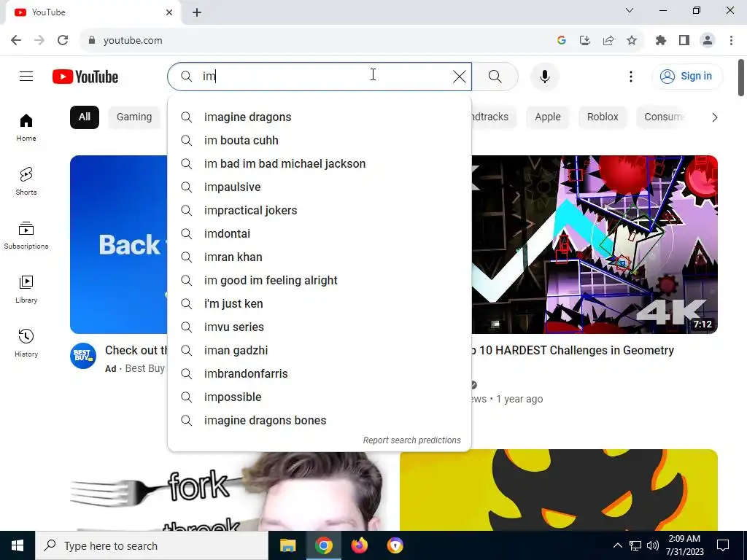The image size is (747, 560).
Task: Click the Sign in button
Action: pos(687,76)
